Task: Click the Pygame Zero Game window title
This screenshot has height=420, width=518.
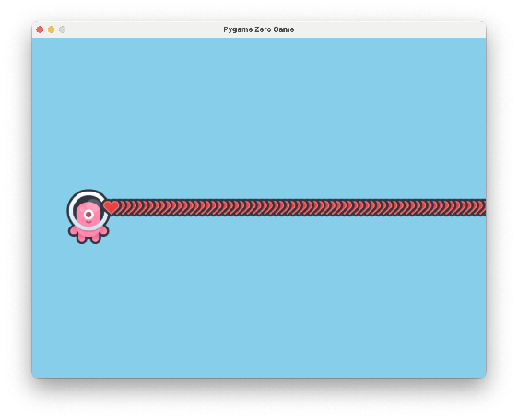Action: (259, 29)
